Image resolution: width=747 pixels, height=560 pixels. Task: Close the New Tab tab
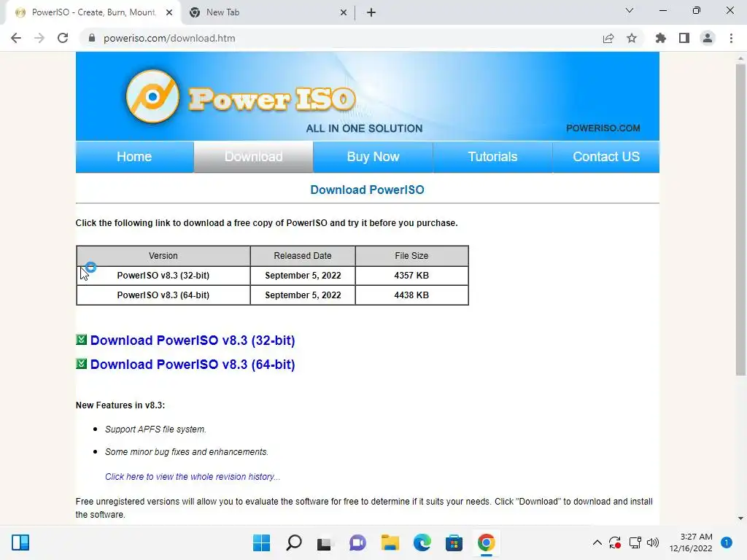(x=344, y=12)
